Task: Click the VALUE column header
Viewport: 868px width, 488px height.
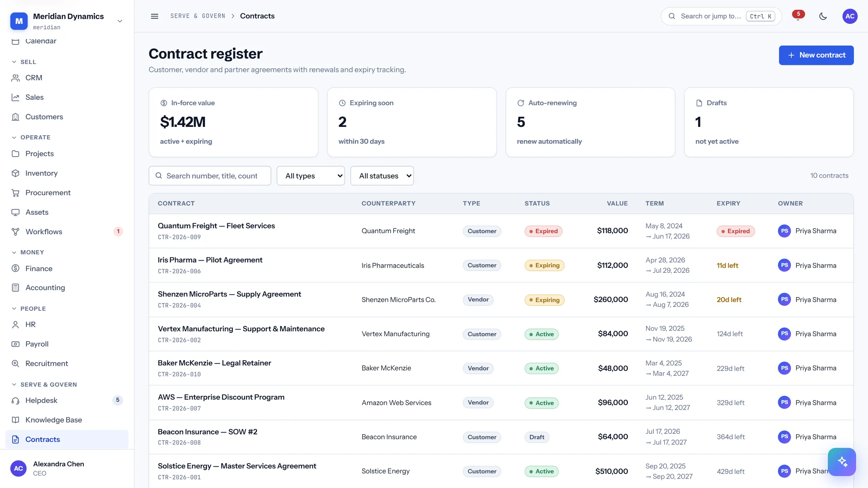Action: [617, 204]
